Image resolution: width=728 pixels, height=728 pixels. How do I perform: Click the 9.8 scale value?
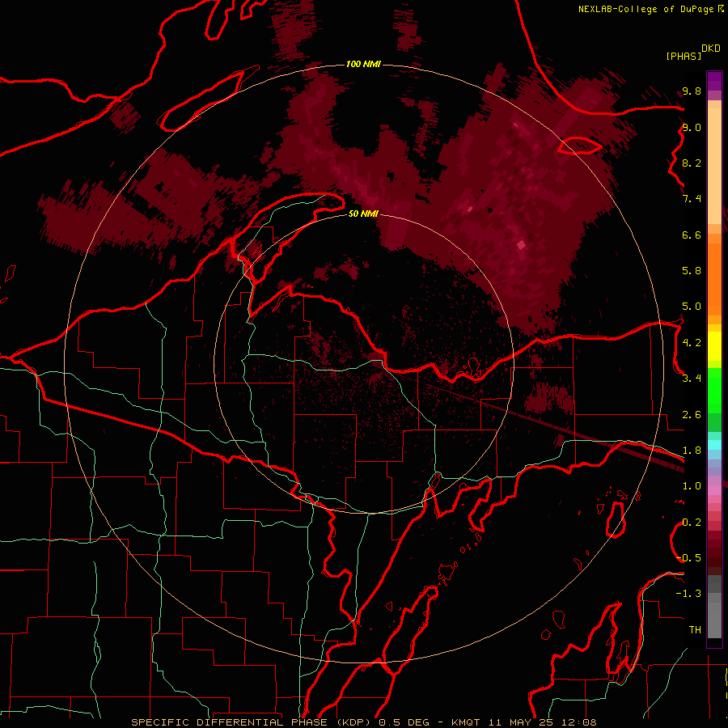coord(692,91)
